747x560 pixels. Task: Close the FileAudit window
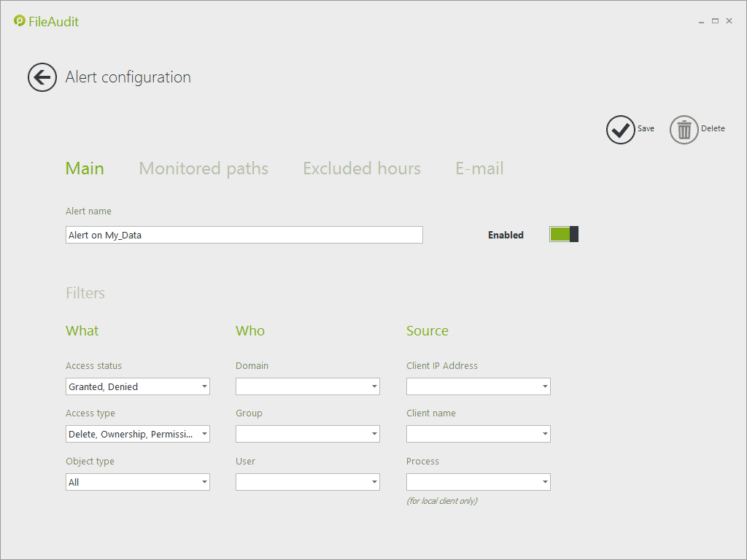point(729,21)
